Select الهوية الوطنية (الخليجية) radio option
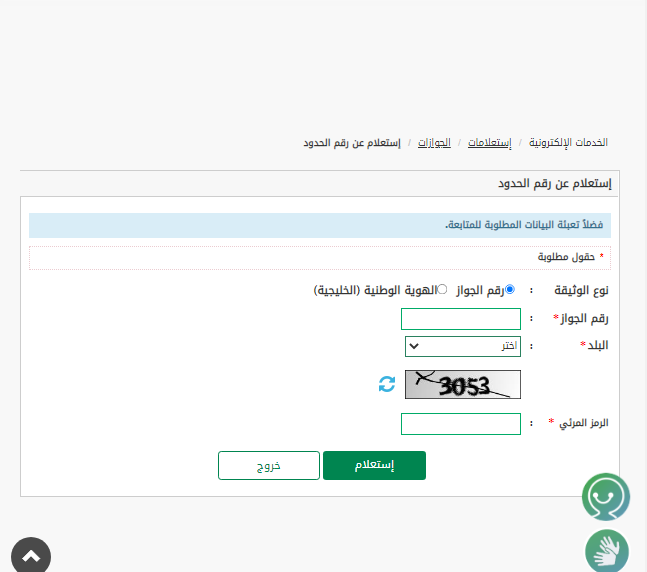This screenshot has height=572, width=647. 442,290
